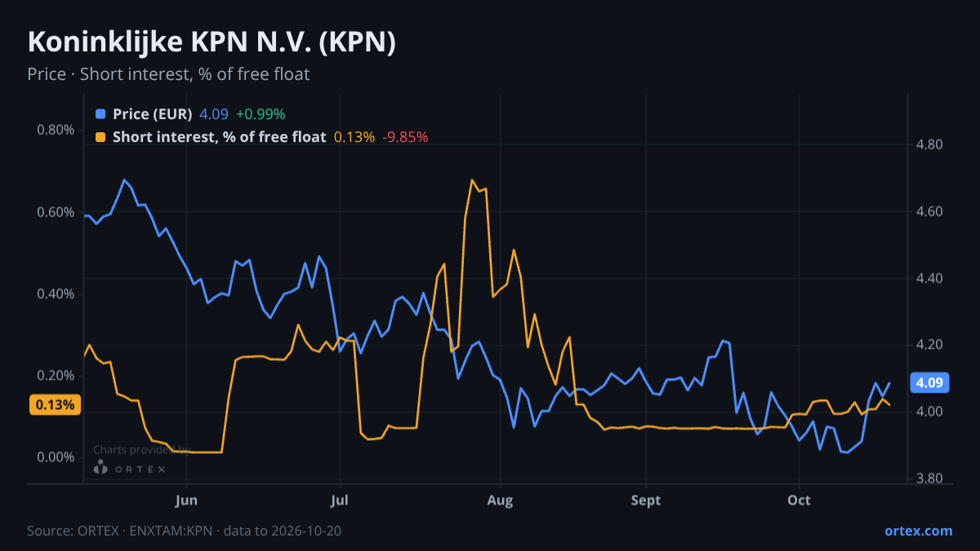Click the orange 0.13% axis value badge

click(56, 405)
